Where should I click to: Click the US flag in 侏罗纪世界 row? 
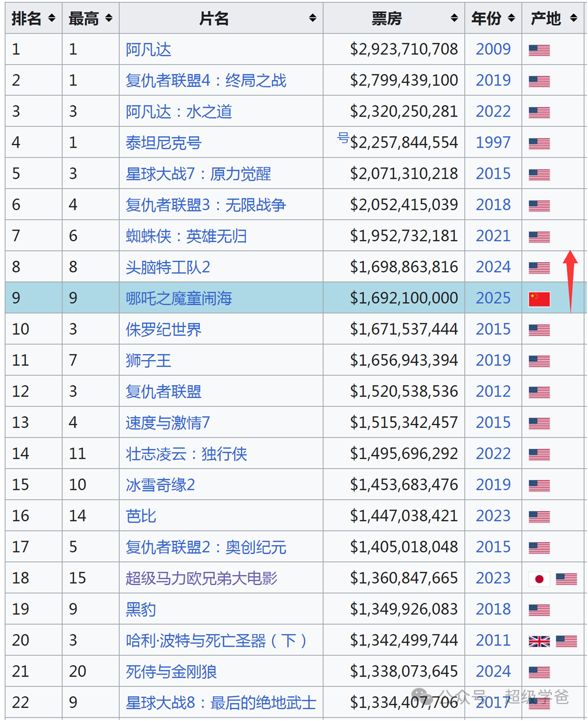point(540,330)
